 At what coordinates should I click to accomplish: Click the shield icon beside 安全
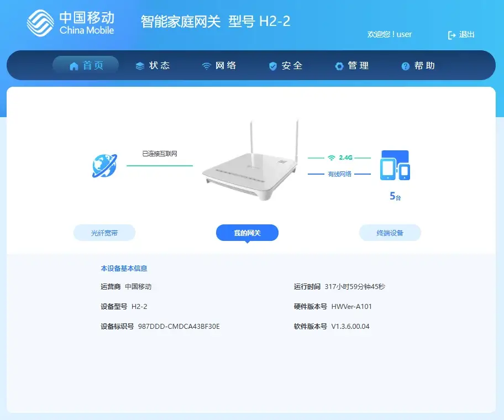tap(272, 66)
